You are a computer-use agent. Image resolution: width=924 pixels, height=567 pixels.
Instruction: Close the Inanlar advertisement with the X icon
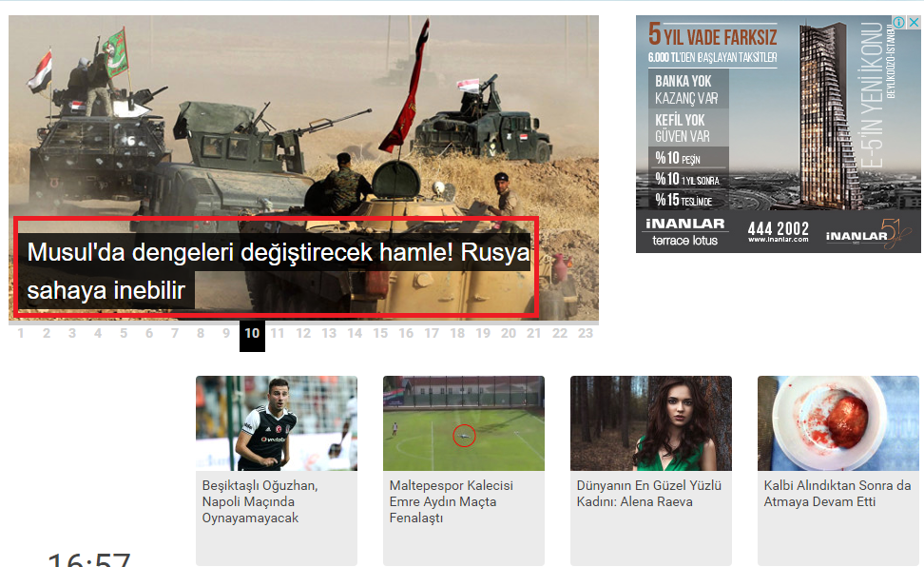point(914,23)
